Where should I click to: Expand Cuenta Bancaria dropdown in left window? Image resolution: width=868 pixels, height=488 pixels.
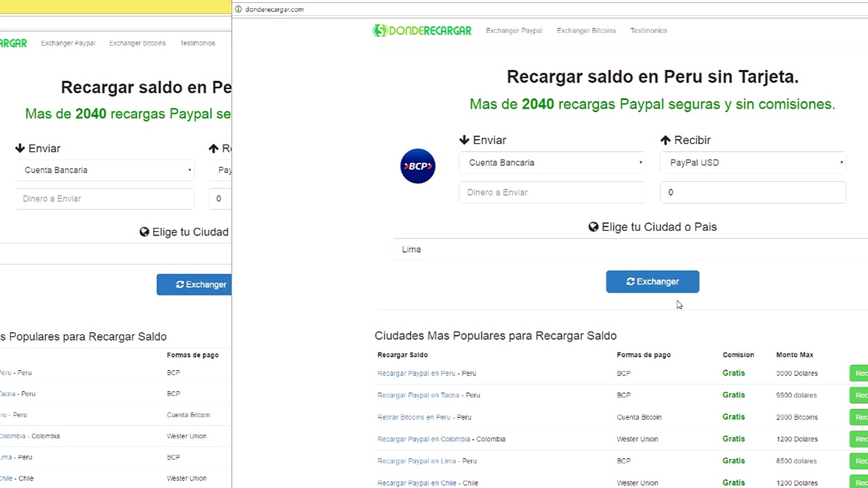(105, 170)
